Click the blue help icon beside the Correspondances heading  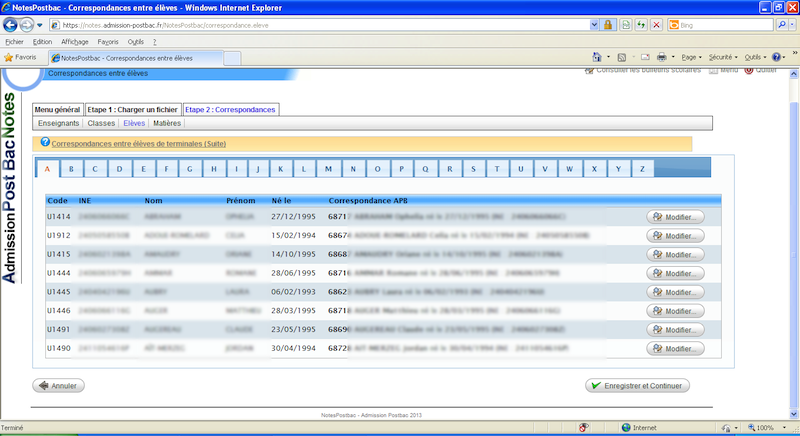(x=45, y=143)
